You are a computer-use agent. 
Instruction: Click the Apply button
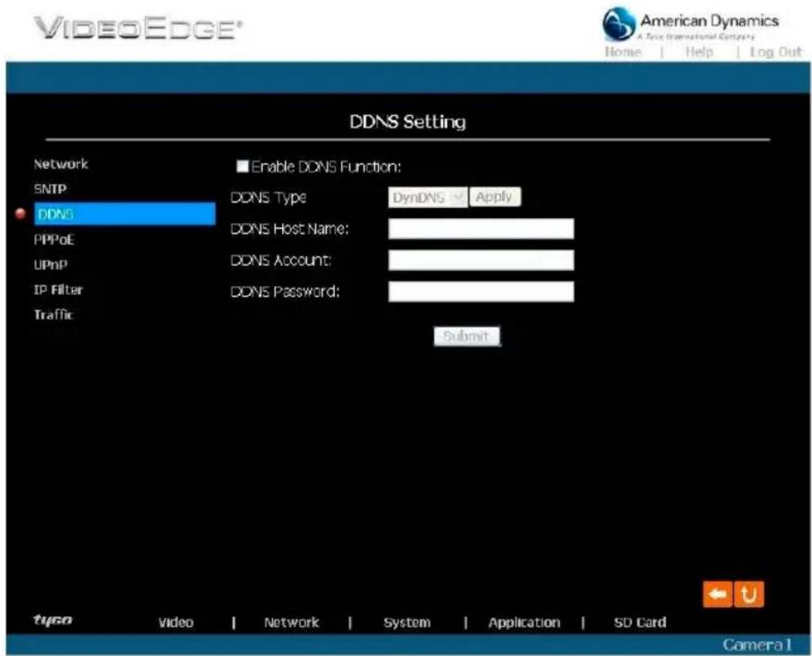(495, 197)
